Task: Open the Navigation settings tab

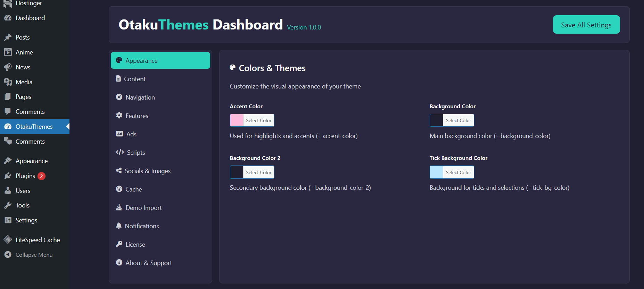Action: (x=160, y=97)
